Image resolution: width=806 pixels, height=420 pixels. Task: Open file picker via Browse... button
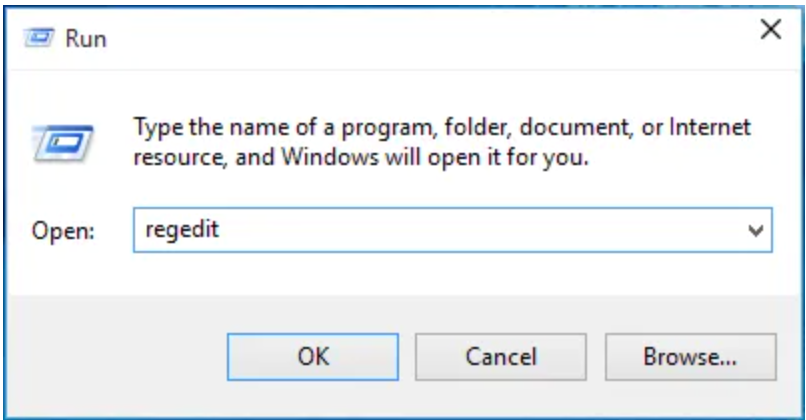click(x=690, y=357)
